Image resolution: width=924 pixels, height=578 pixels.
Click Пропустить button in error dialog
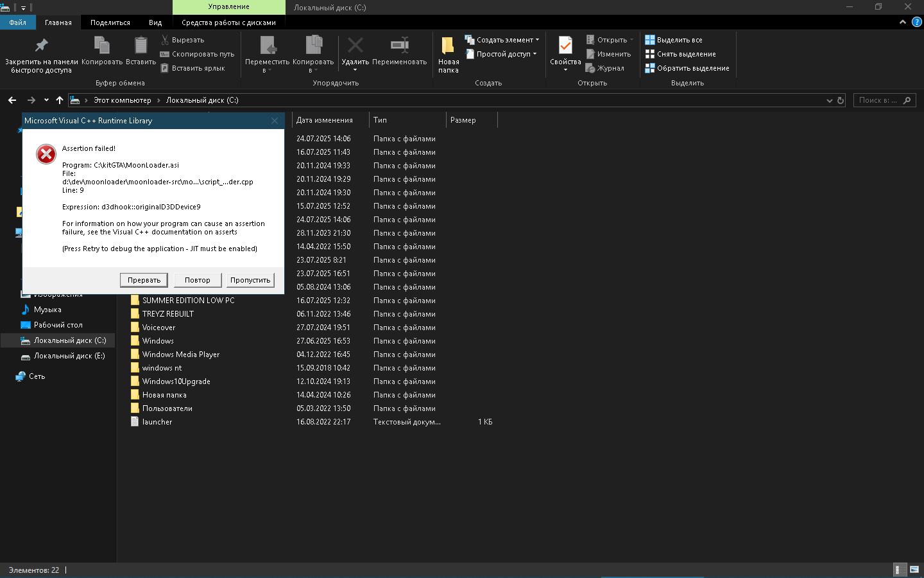(x=250, y=280)
